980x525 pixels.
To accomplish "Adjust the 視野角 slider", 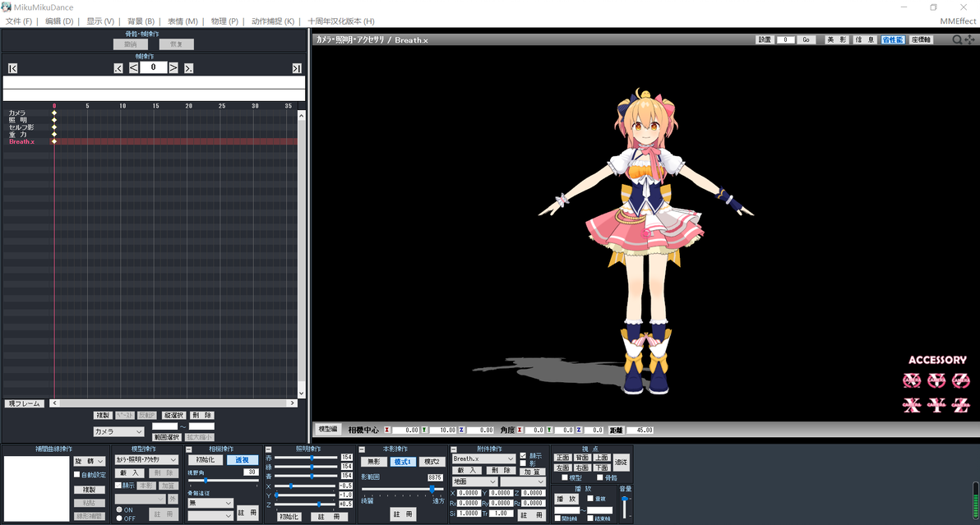I will pyautogui.click(x=223, y=480).
